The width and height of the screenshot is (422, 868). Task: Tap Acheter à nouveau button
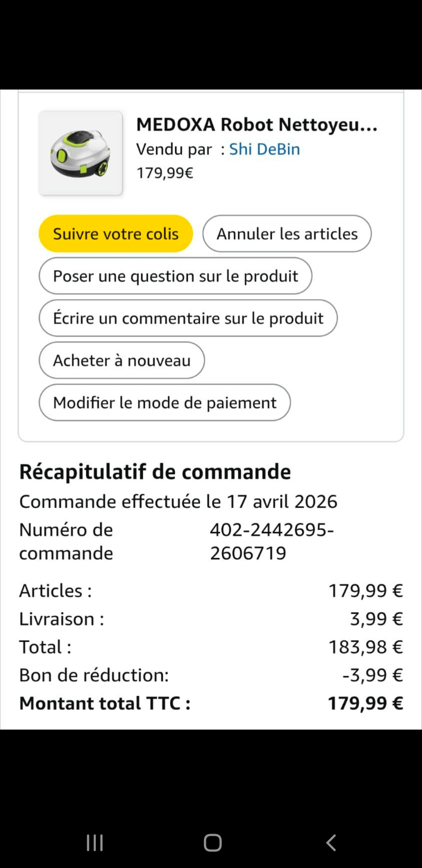[122, 360]
